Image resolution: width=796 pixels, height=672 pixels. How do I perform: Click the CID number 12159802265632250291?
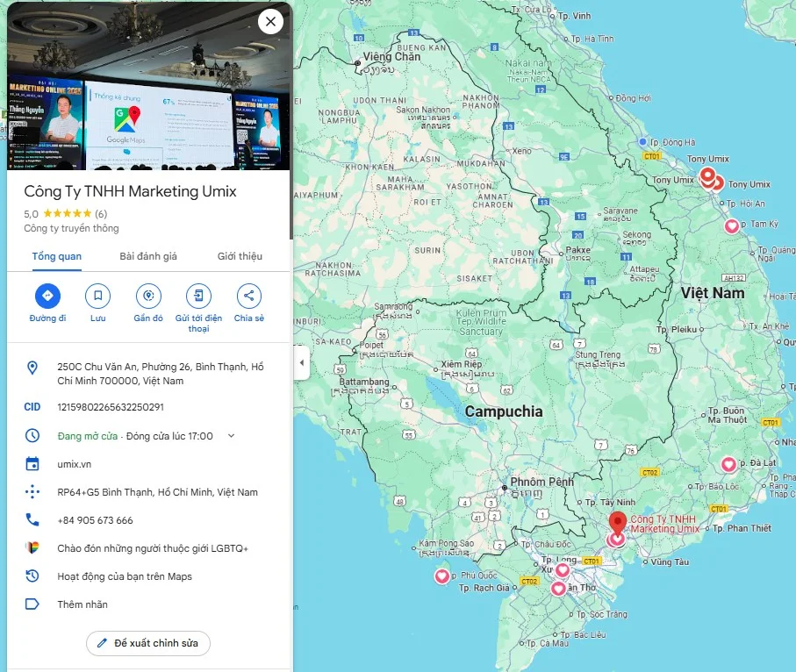(111, 407)
